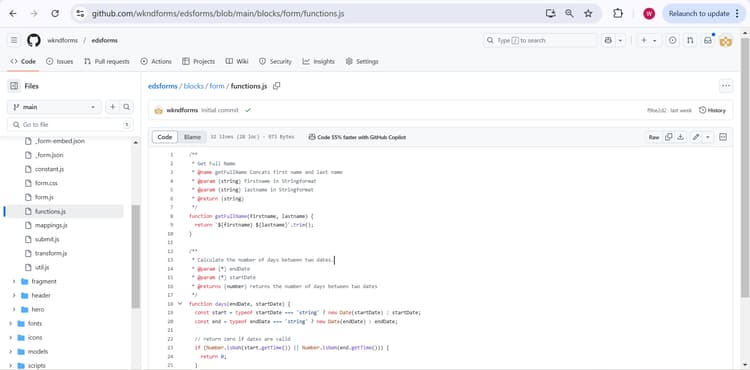The height and width of the screenshot is (370, 750).
Task: Open the GitHub user avatar menu
Action: coord(726,42)
